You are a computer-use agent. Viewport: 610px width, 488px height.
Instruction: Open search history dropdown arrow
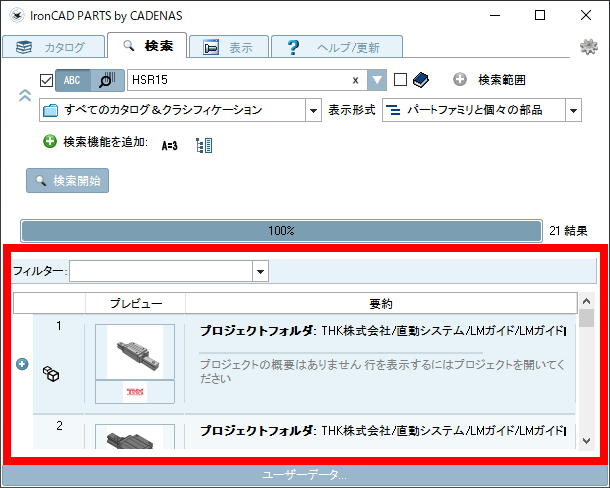point(377,80)
